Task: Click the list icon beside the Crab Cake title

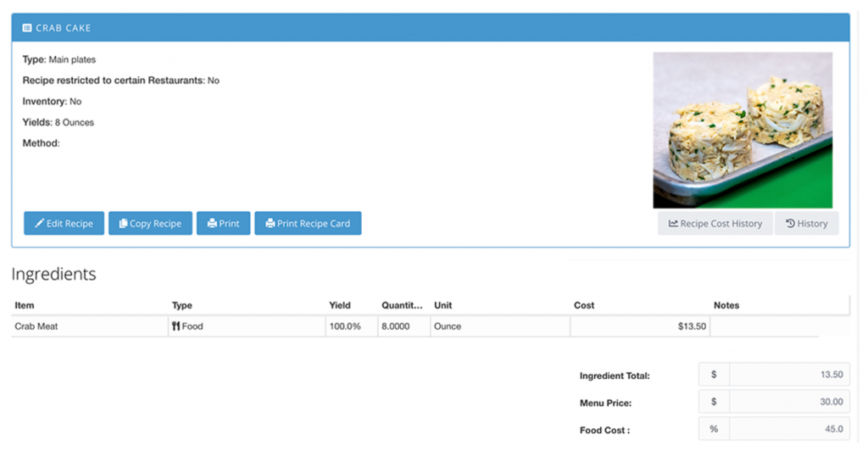Action: click(x=27, y=28)
